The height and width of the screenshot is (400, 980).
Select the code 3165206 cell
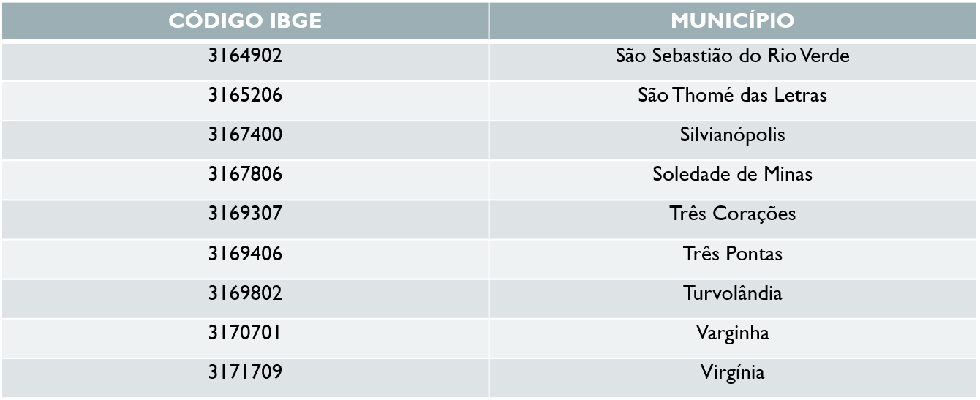(x=245, y=101)
